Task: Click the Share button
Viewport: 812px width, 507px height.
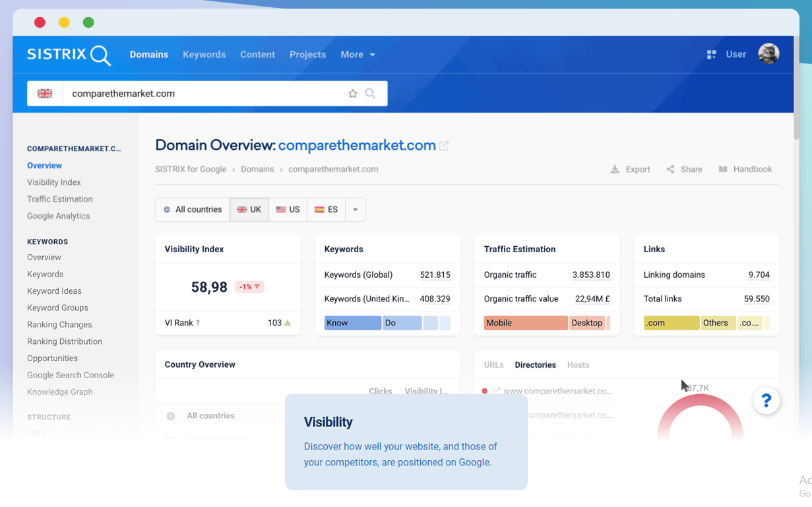Action: (x=684, y=170)
